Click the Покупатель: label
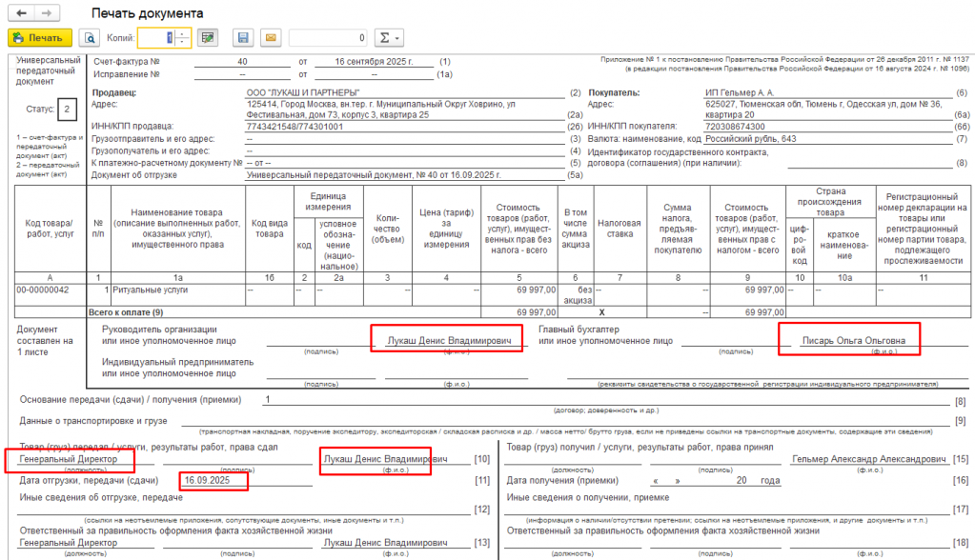Screen dimensions: 975x560 pyautogui.click(x=615, y=92)
